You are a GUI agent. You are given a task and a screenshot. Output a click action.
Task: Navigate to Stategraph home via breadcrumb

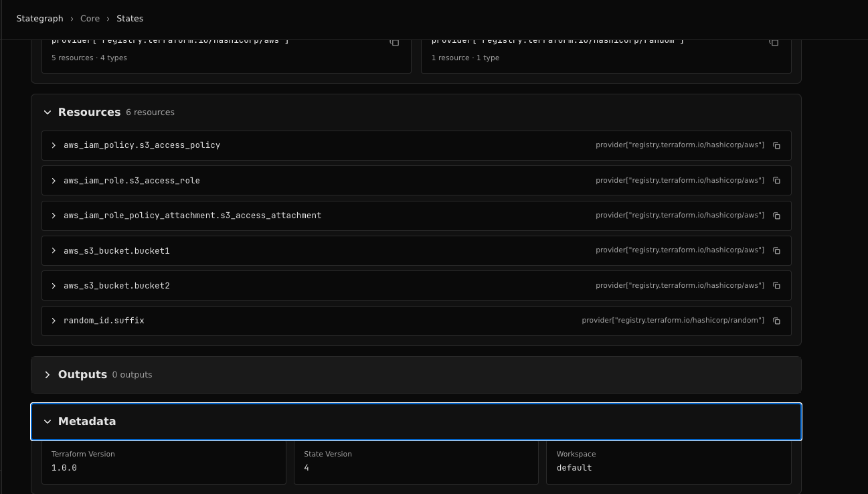[x=39, y=18]
